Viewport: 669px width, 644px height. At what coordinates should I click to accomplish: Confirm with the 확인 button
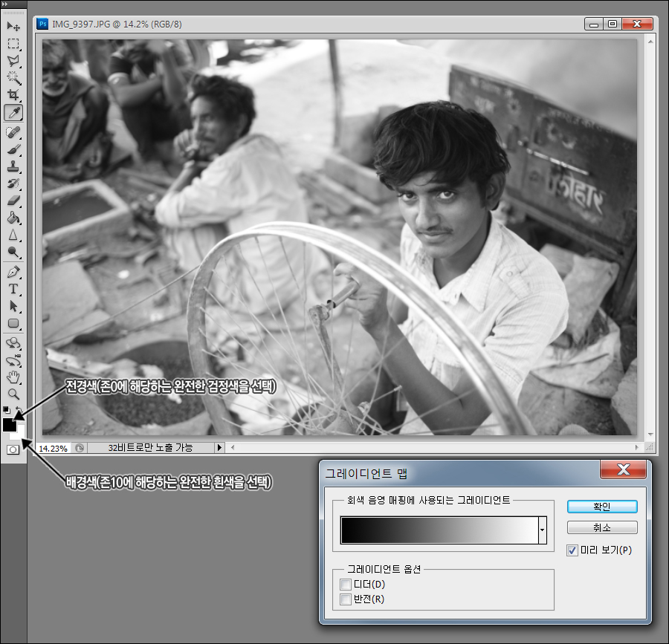(602, 507)
